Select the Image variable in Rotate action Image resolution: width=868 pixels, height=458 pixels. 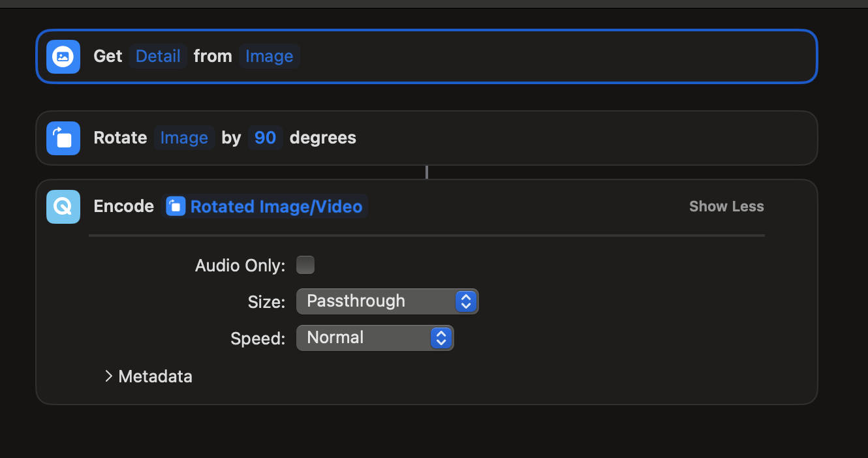pos(184,138)
